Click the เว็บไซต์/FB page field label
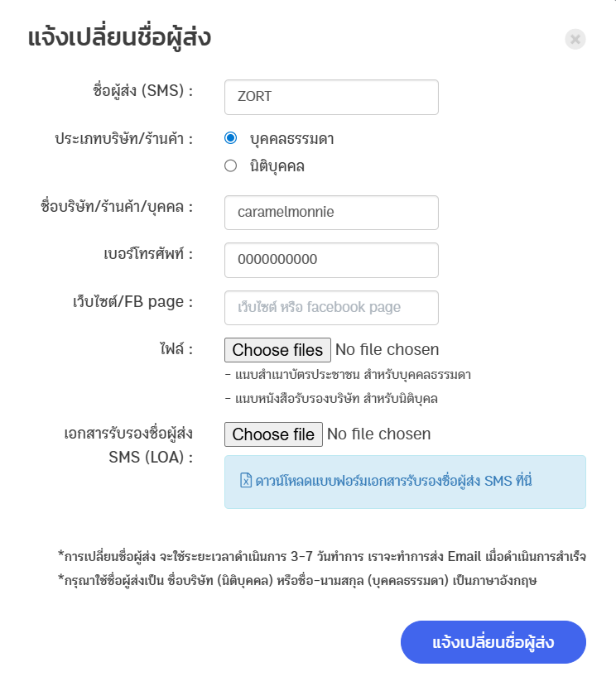Screen dimensions: 616x686 [x=132, y=302]
